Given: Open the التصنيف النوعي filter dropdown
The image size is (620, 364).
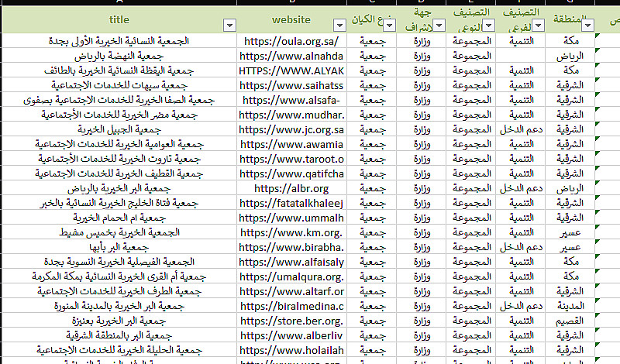Looking at the screenshot, I should (x=489, y=26).
